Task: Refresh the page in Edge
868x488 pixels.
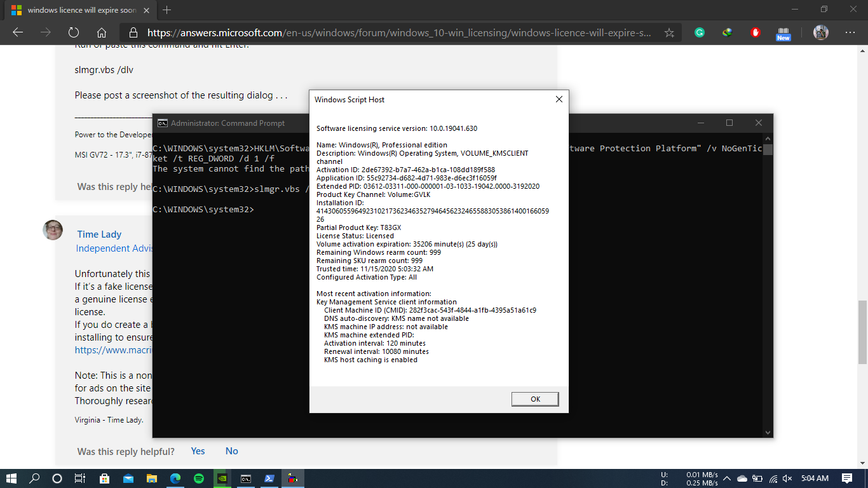Action: point(73,32)
